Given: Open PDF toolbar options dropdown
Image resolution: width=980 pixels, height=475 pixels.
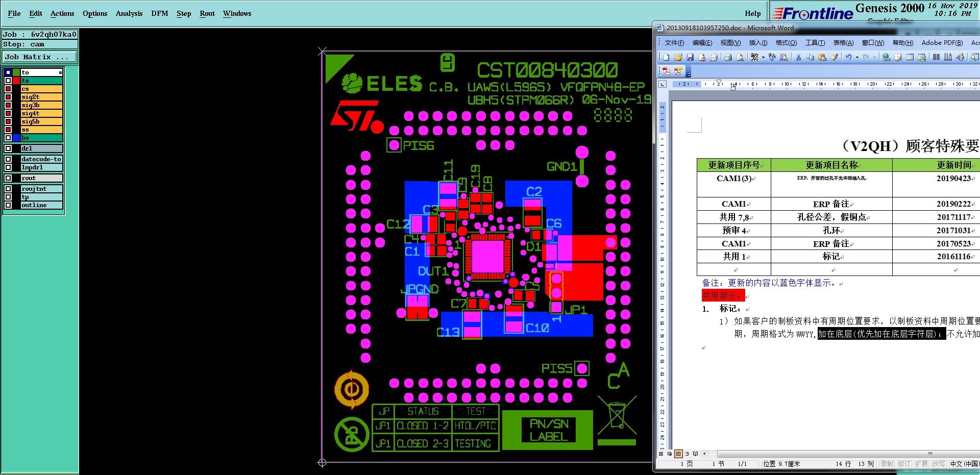Looking at the screenshot, I should 688,72.
